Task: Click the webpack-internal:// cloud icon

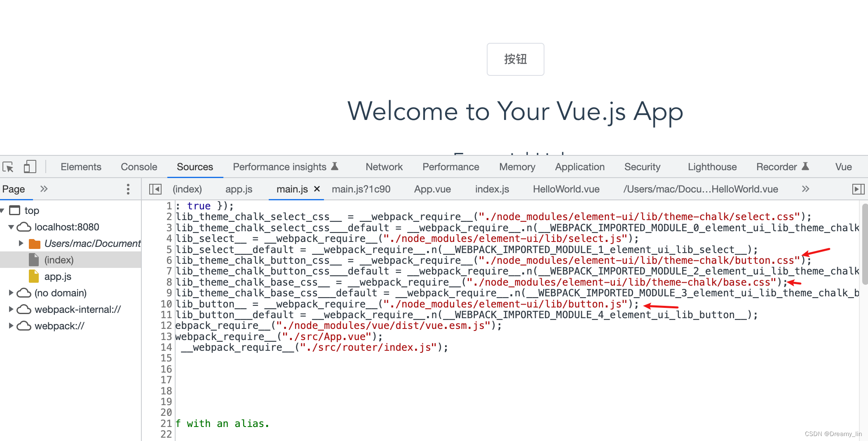Action: (x=24, y=310)
